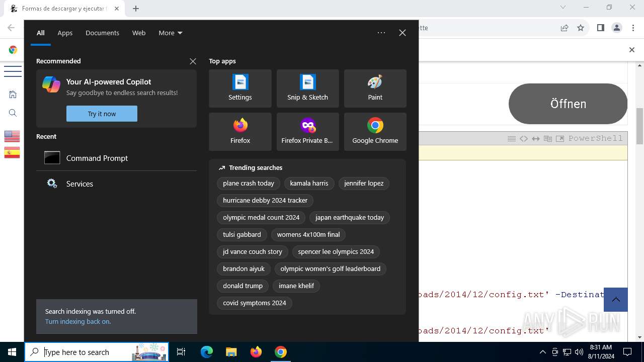The height and width of the screenshot is (362, 644).
Task: Click the Öffnen button on webpage
Action: [x=568, y=104]
